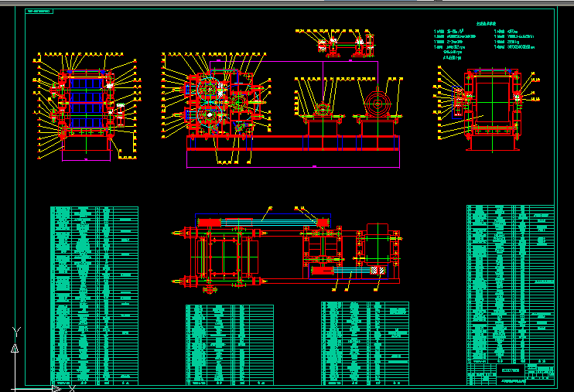Viewport: 574px width, 392px height.
Task: Select the pulley support view beside motor
Action: [318, 107]
